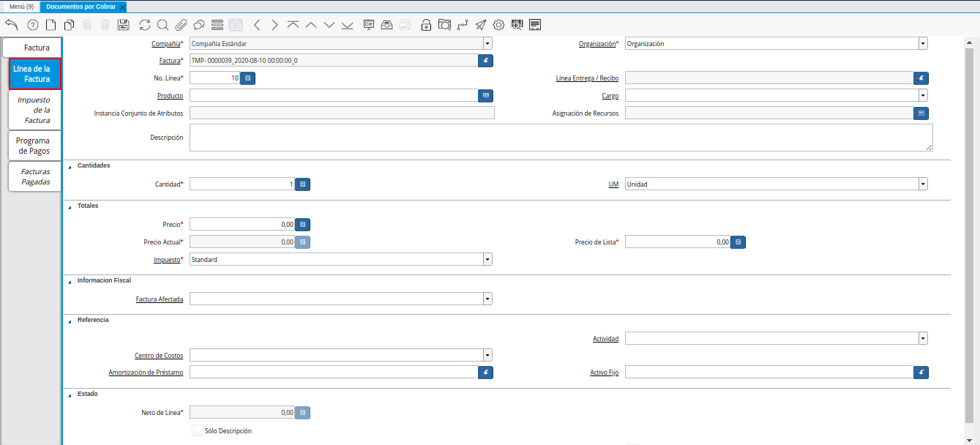
Task: Open the process gear icon
Action: (x=498, y=25)
